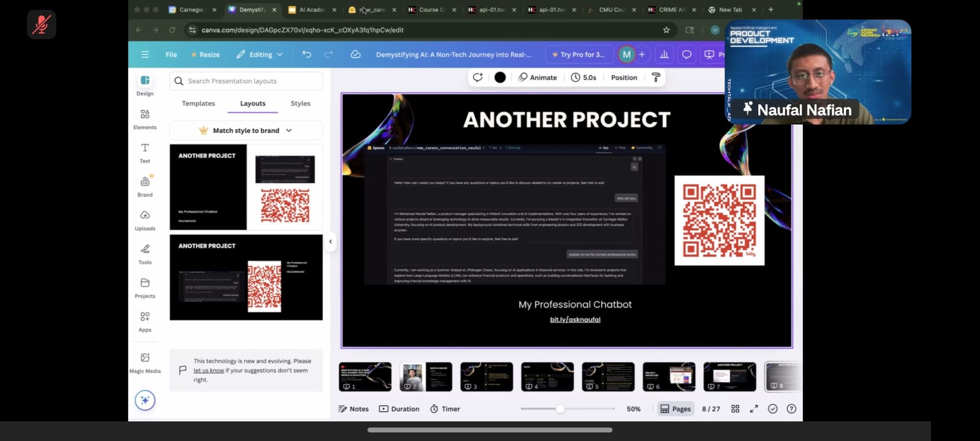Image resolution: width=980 pixels, height=441 pixels.
Task: Enter fullscreen presentation mode
Action: click(x=754, y=409)
